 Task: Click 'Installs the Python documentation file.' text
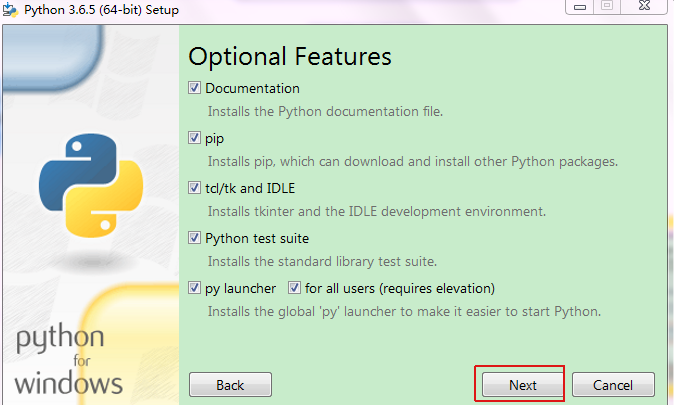tap(325, 112)
